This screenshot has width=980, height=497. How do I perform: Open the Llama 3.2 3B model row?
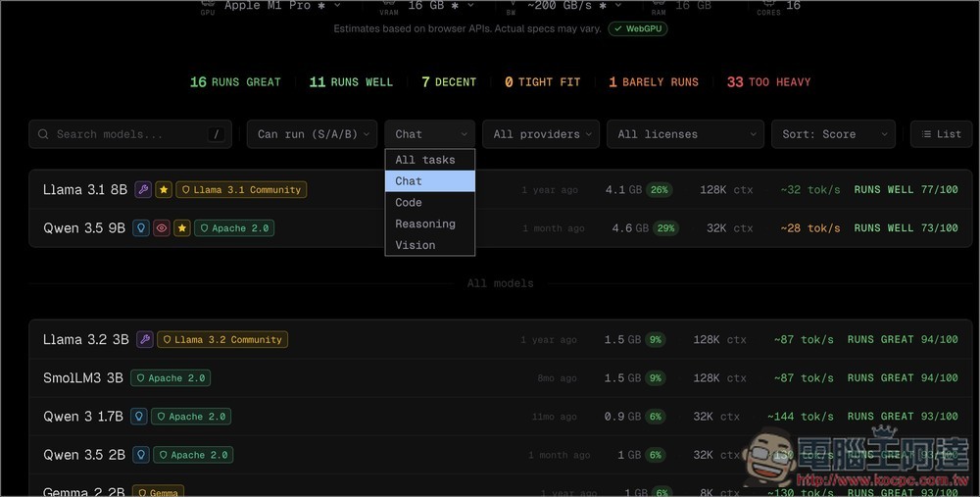pos(500,339)
